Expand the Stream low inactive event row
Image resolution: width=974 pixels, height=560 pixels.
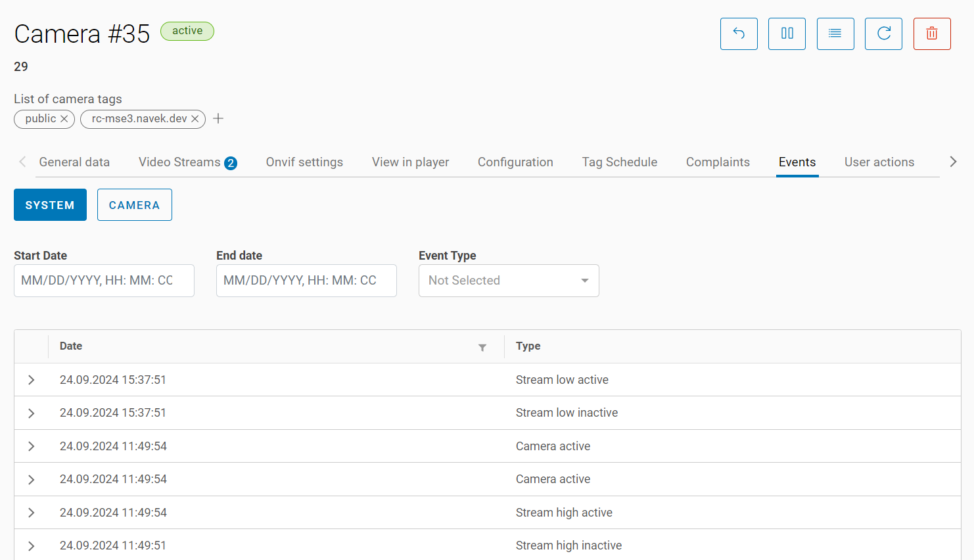click(x=31, y=413)
